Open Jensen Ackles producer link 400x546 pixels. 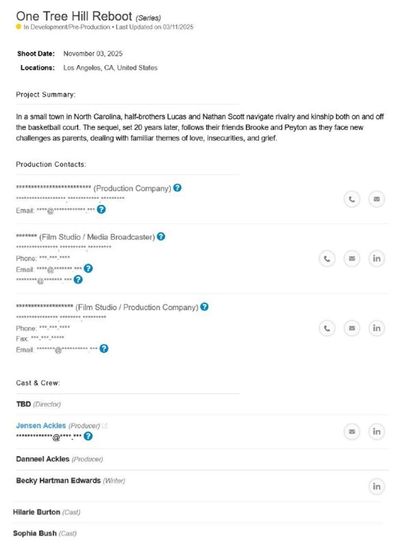pos(41,426)
